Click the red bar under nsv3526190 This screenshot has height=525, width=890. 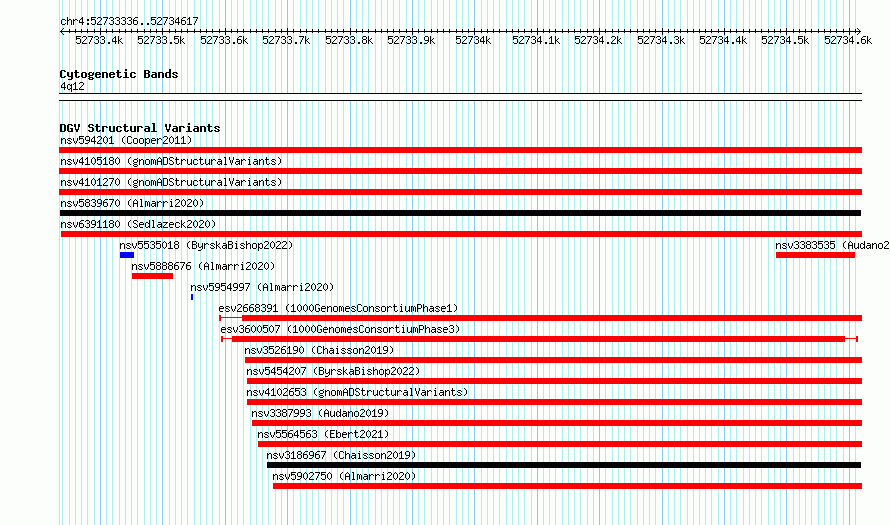pos(553,360)
